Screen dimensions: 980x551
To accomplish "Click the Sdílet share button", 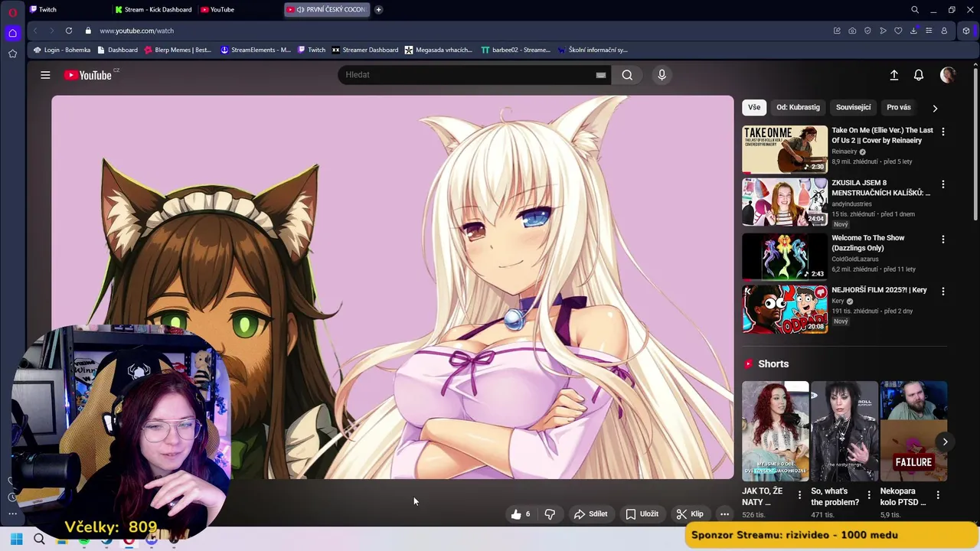I will click(x=590, y=514).
